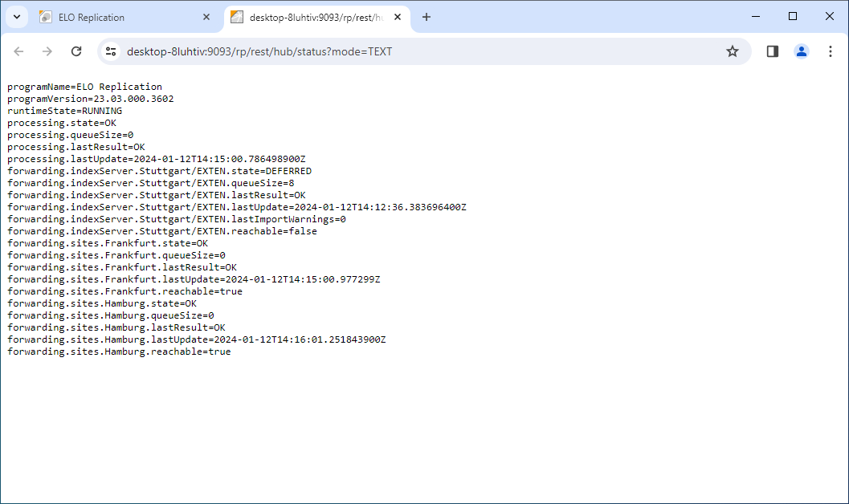
Task: Minimize the browser window
Action: tap(756, 17)
